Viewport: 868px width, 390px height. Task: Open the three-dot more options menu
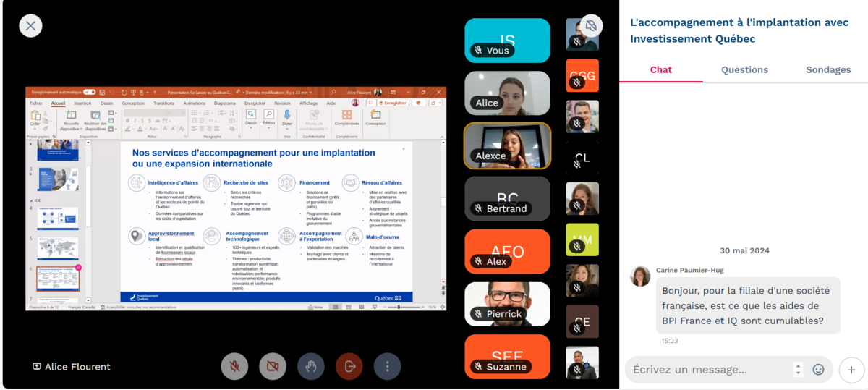coord(387,366)
